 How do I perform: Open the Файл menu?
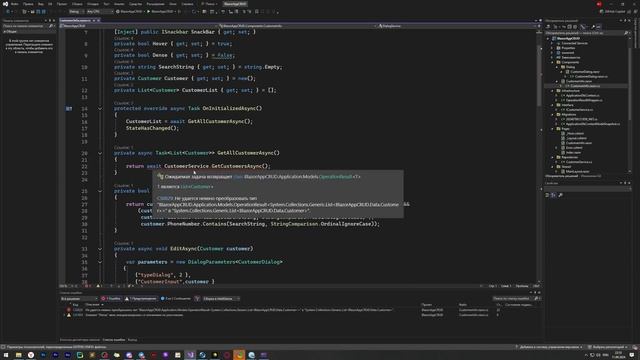[15, 4]
